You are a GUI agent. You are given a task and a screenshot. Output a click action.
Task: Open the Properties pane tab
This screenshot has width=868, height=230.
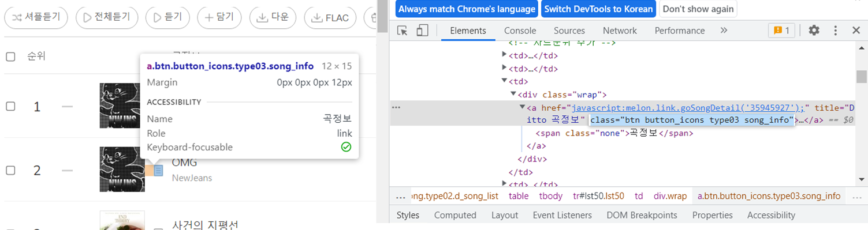[x=713, y=215]
